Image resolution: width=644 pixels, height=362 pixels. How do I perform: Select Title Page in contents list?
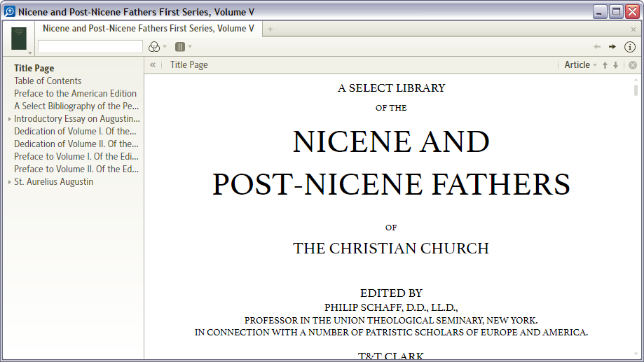34,68
